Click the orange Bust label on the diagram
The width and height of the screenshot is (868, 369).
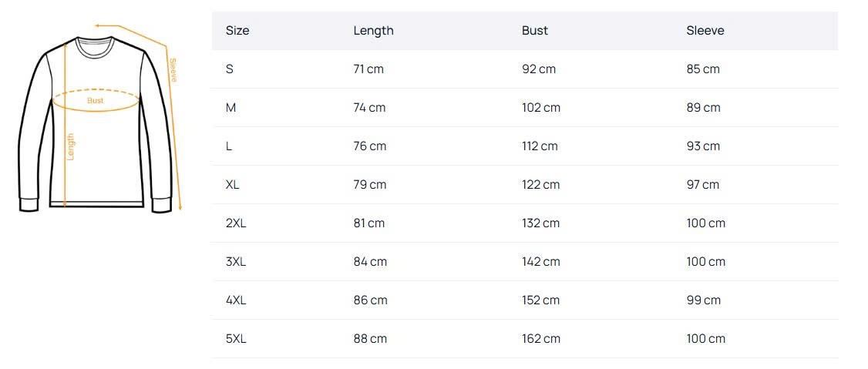95,101
